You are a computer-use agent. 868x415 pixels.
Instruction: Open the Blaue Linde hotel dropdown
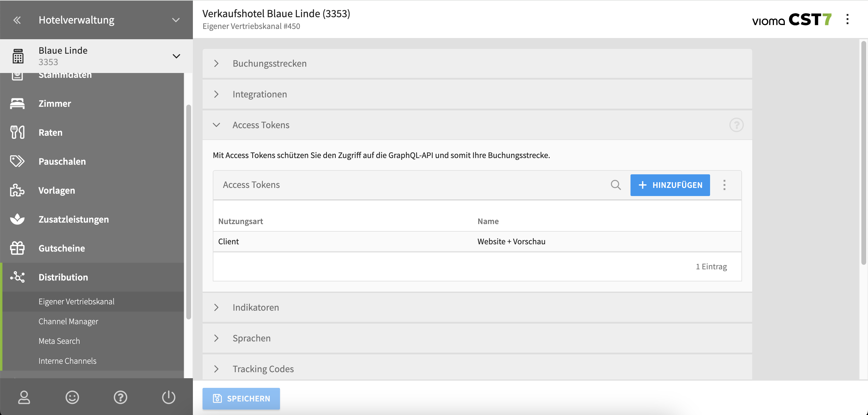pos(176,56)
